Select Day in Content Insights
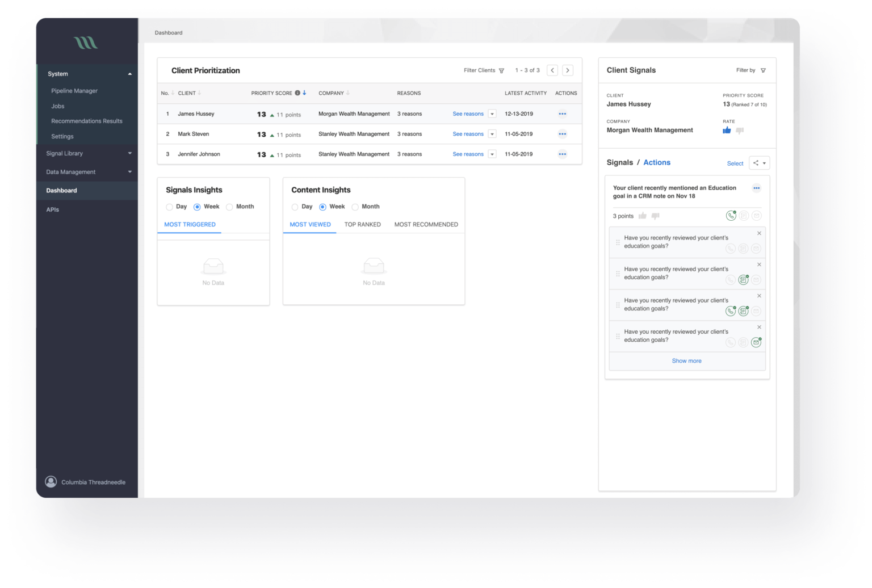This screenshot has height=588, width=872. 295,207
